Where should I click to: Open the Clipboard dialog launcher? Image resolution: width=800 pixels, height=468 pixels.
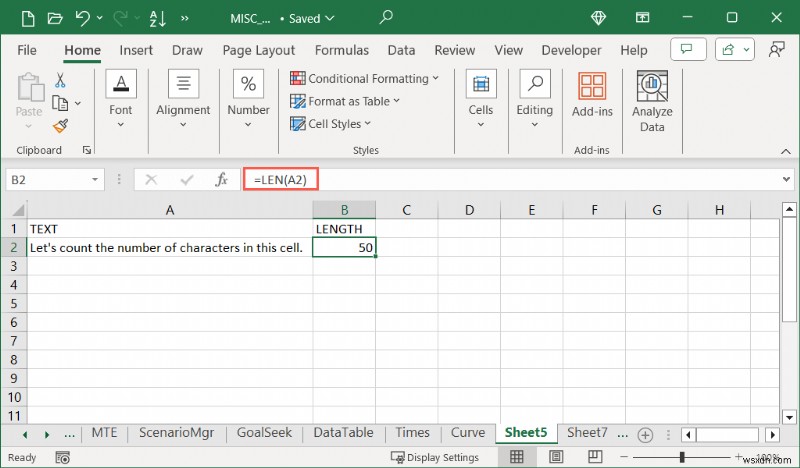(x=87, y=150)
